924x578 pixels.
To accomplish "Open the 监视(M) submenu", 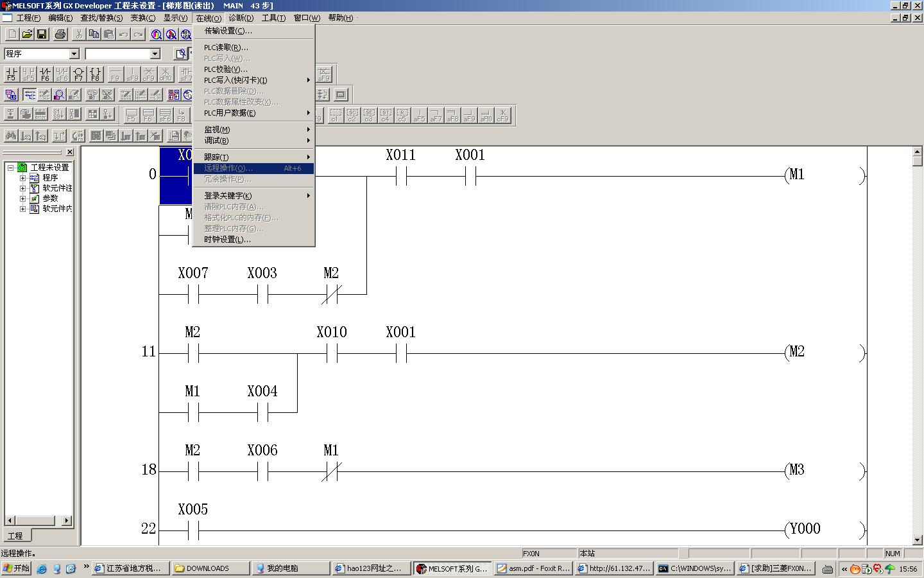I will pyautogui.click(x=253, y=130).
